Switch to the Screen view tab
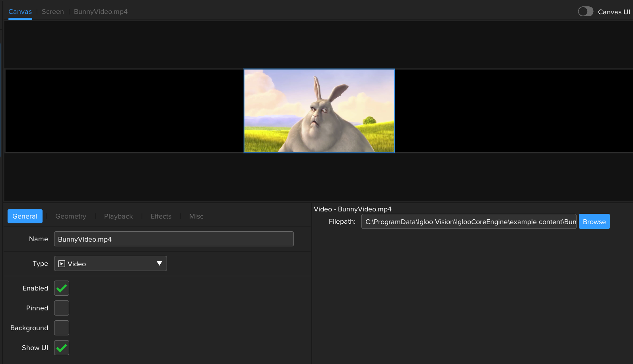 52,12
